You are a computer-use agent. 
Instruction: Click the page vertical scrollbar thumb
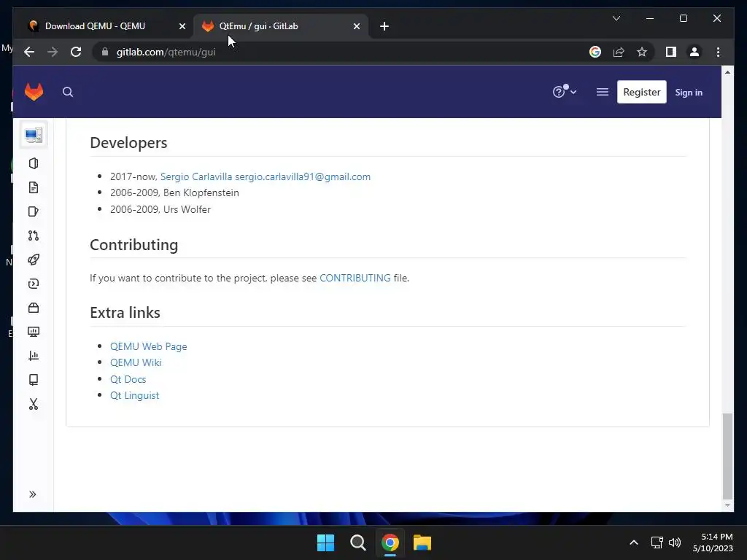click(727, 456)
